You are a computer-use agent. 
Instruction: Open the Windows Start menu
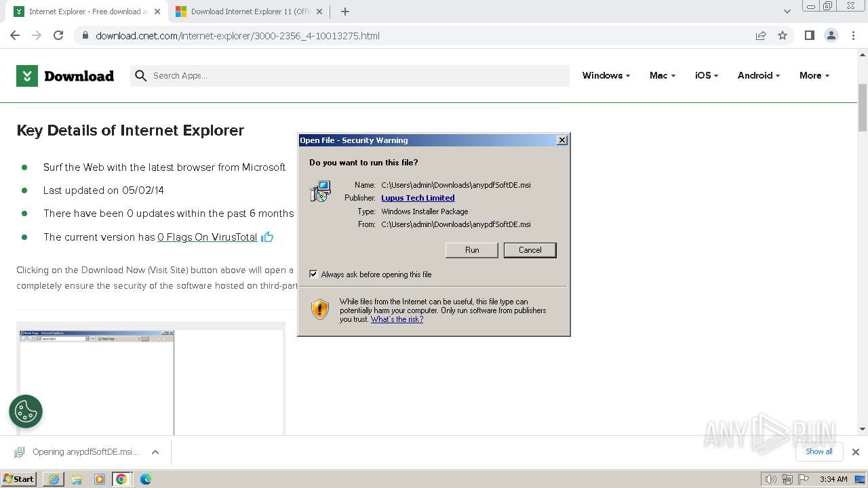[19, 479]
